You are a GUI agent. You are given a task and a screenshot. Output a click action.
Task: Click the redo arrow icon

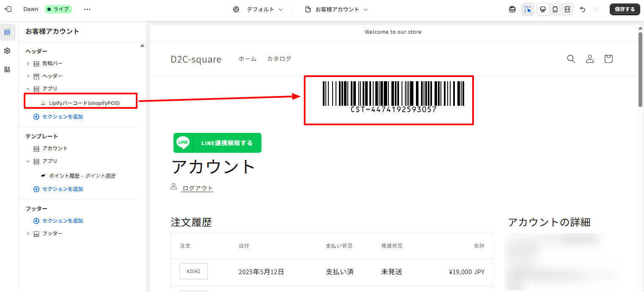(x=597, y=9)
